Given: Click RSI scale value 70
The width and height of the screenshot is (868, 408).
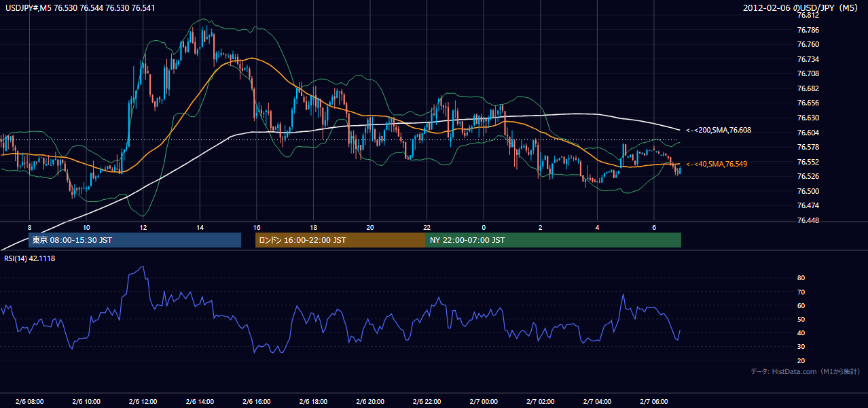Looking at the screenshot, I should click(x=801, y=292).
